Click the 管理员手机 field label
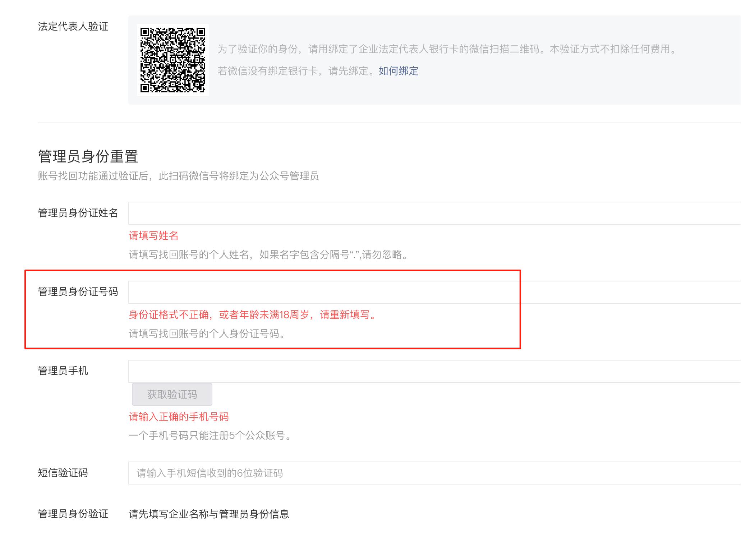Screen dimensions: 741x560 pyautogui.click(x=63, y=371)
